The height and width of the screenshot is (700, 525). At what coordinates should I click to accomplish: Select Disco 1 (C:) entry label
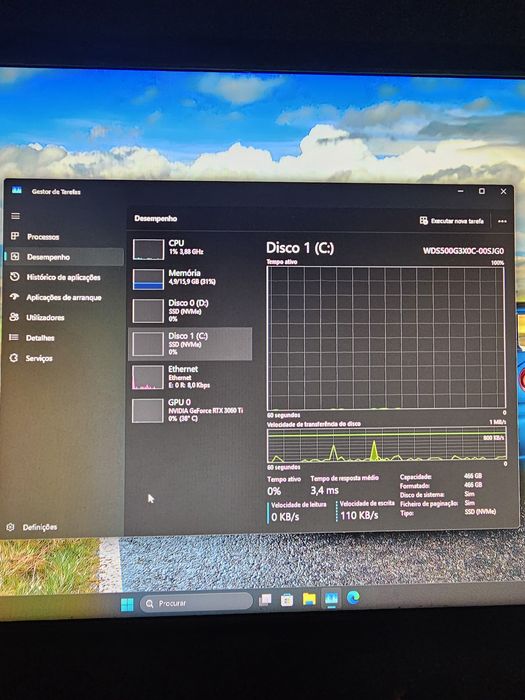188,336
